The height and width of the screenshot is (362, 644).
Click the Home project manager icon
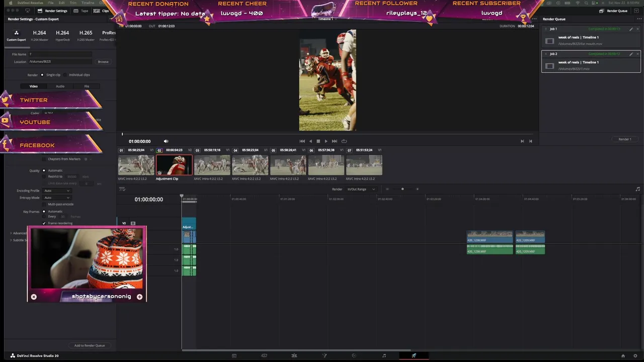click(x=623, y=355)
